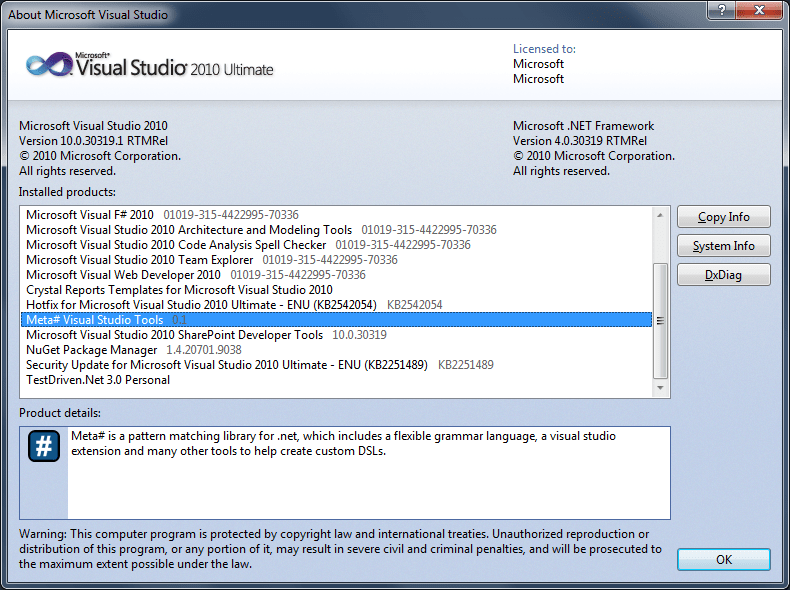The width and height of the screenshot is (790, 590).
Task: Click the Copy Info button
Action: click(x=723, y=217)
